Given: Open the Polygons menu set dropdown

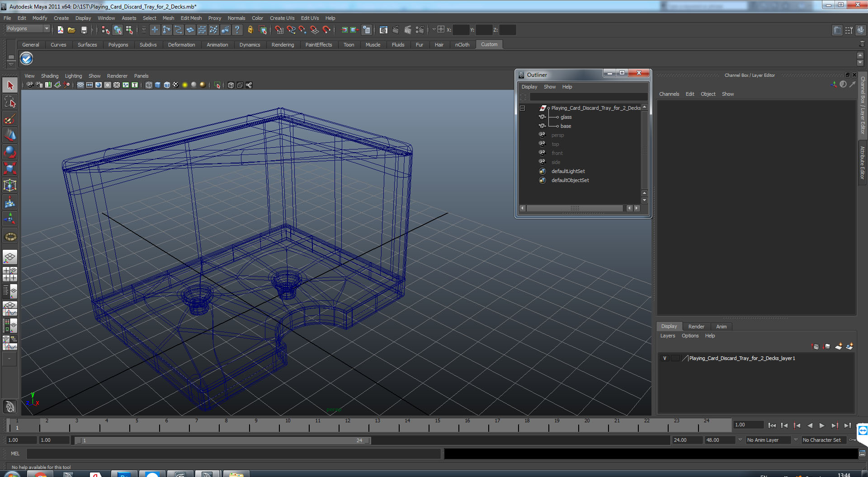Looking at the screenshot, I should coord(28,28).
